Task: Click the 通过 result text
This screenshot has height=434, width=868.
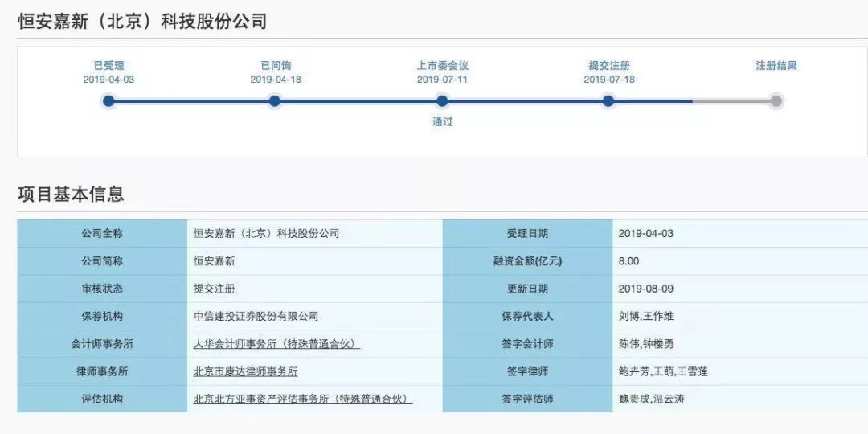Action: click(x=442, y=122)
